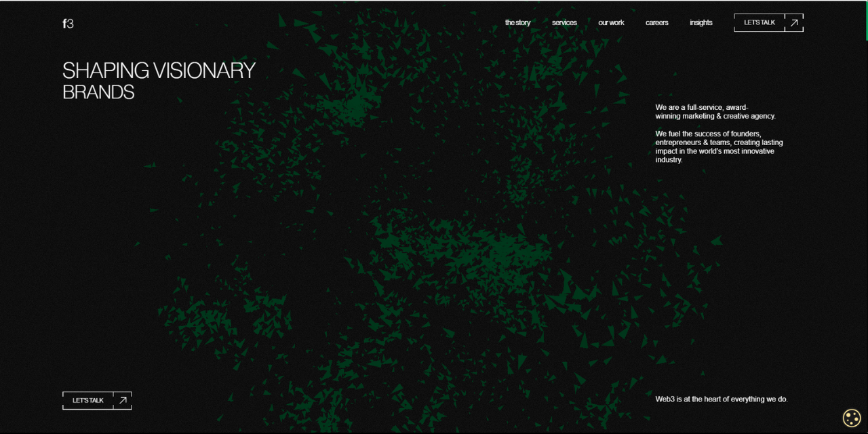The width and height of the screenshot is (868, 434).
Task: Click the 'We are a full-service' paragraph
Action: tap(715, 111)
